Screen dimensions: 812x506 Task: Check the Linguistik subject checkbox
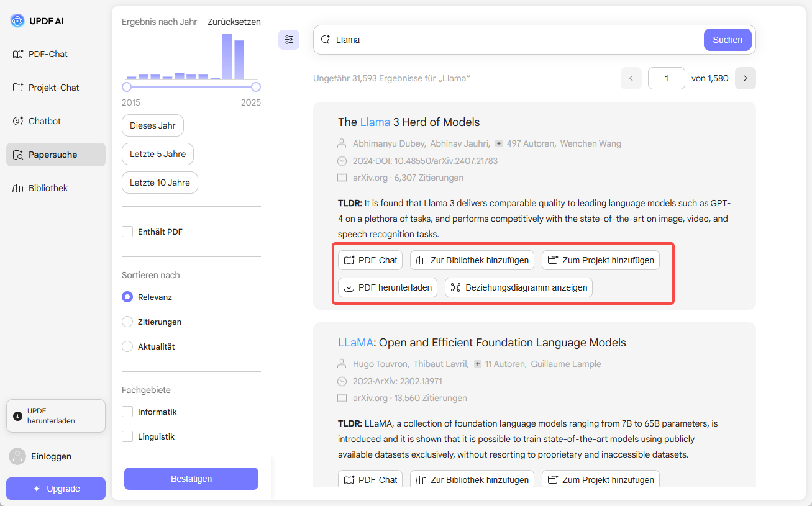127,436
